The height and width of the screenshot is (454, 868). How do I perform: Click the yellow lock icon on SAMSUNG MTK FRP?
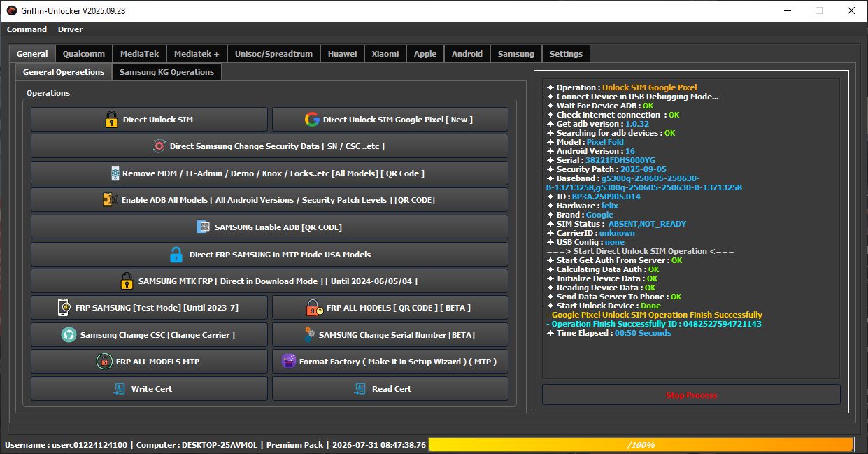click(127, 281)
